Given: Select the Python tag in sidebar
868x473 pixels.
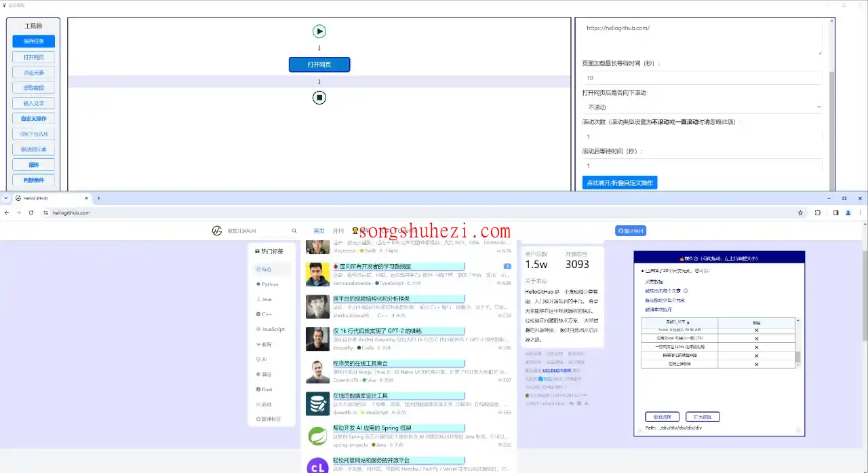Looking at the screenshot, I should click(271, 284).
